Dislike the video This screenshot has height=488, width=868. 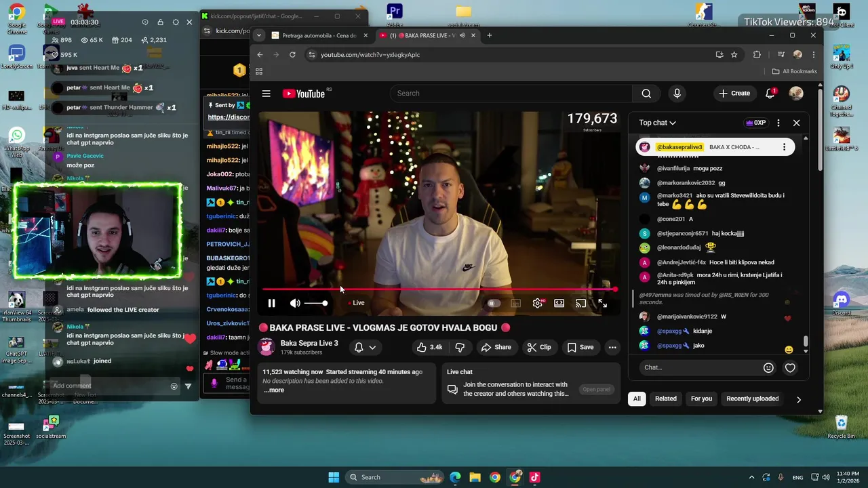click(460, 347)
